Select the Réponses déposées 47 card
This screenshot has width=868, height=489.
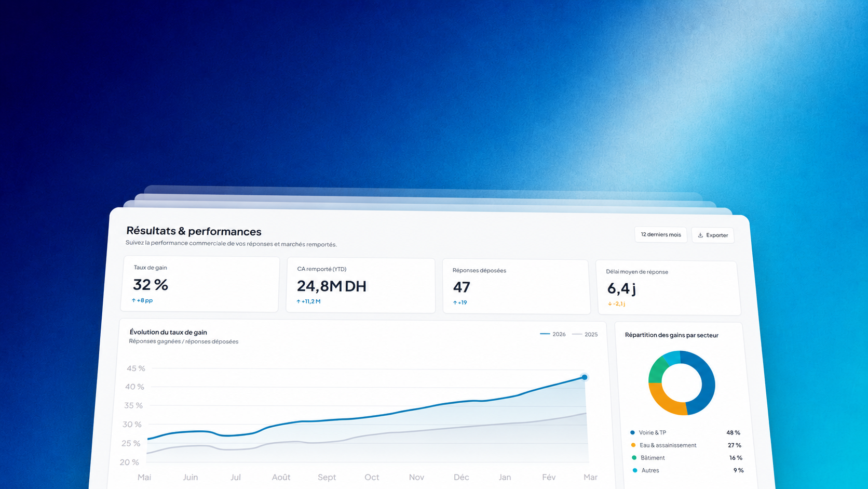pos(517,287)
